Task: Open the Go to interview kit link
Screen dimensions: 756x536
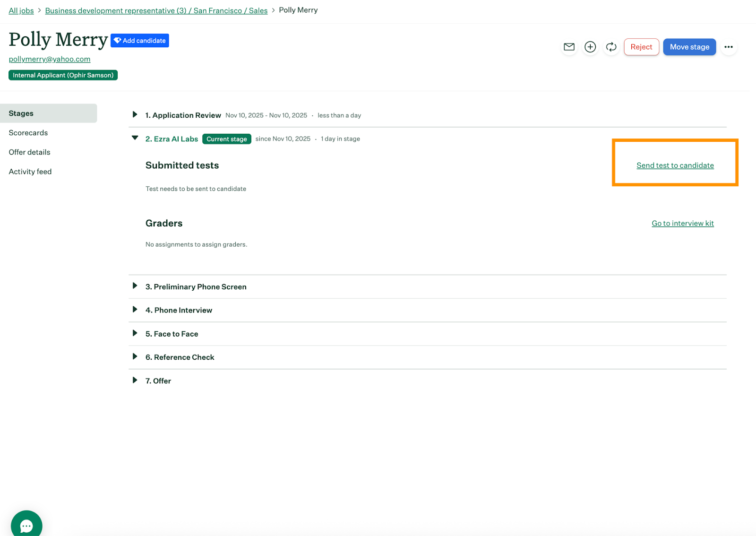Action: tap(682, 223)
